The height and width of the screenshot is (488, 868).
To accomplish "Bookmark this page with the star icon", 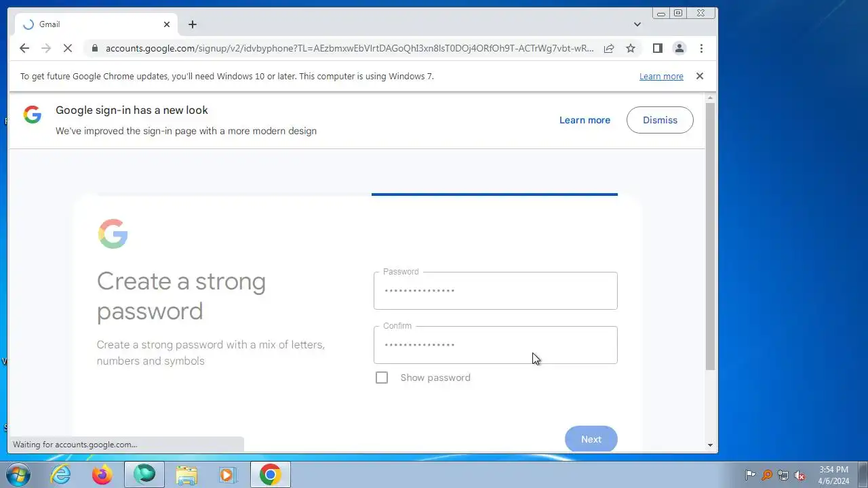I will [x=631, y=48].
